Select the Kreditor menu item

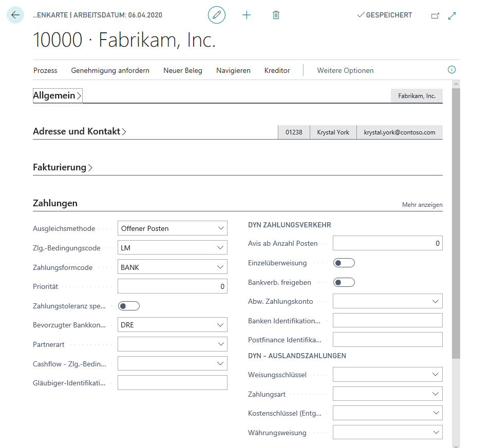pyautogui.click(x=277, y=70)
